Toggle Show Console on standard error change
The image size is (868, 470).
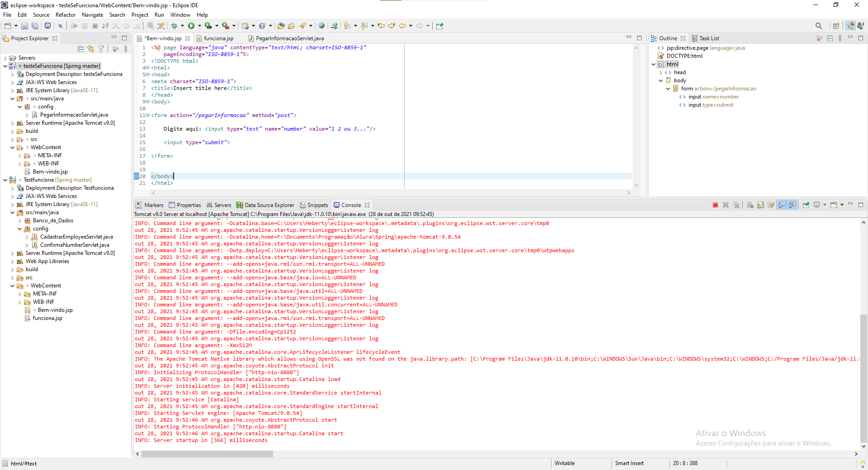coord(792,205)
